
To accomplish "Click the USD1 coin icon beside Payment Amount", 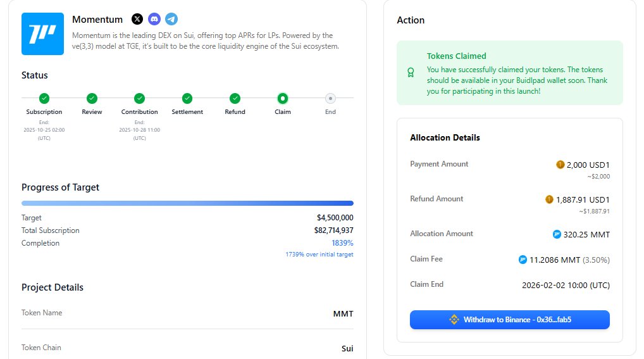I will click(560, 165).
